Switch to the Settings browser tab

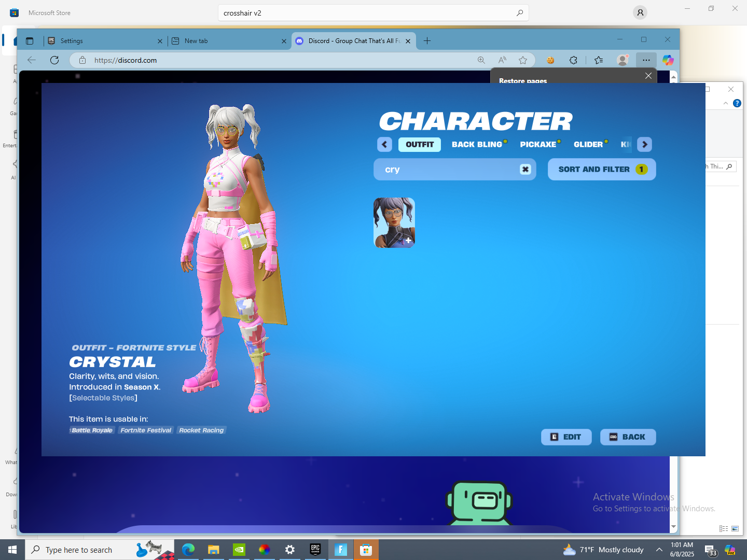[104, 41]
